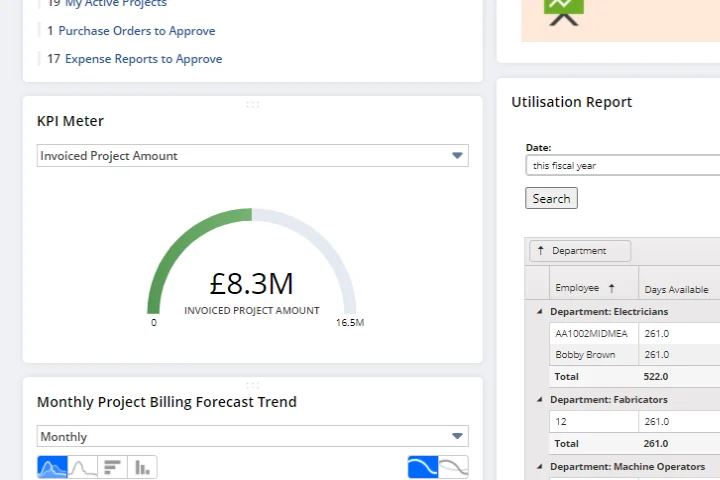Select line chart type icon
720x480 pixels.
point(83,467)
